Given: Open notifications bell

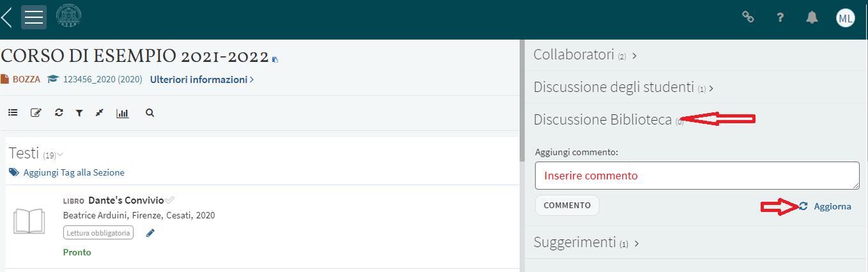Looking at the screenshot, I should click(812, 18).
